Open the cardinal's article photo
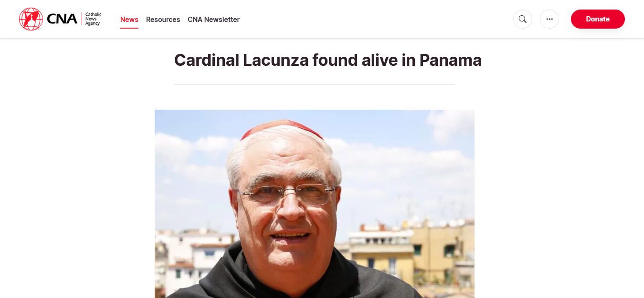 [315, 204]
